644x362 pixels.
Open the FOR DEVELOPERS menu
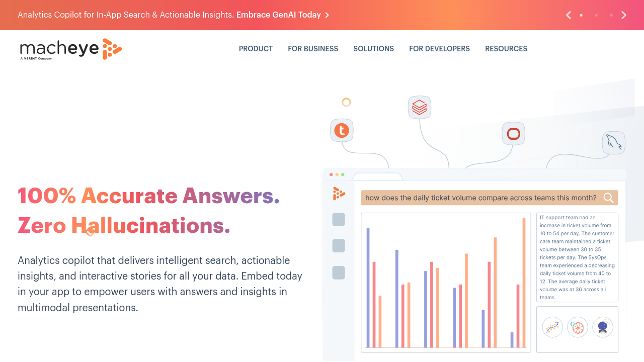point(439,49)
